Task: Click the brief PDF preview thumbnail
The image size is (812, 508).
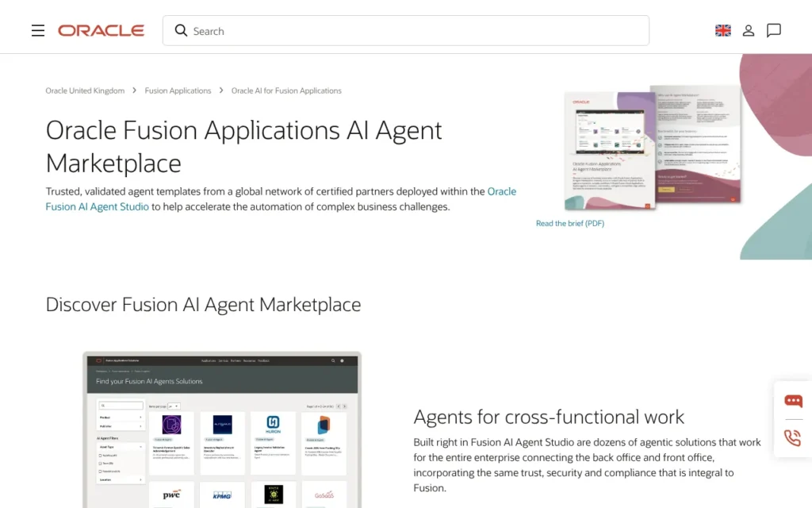Action: 653,148
